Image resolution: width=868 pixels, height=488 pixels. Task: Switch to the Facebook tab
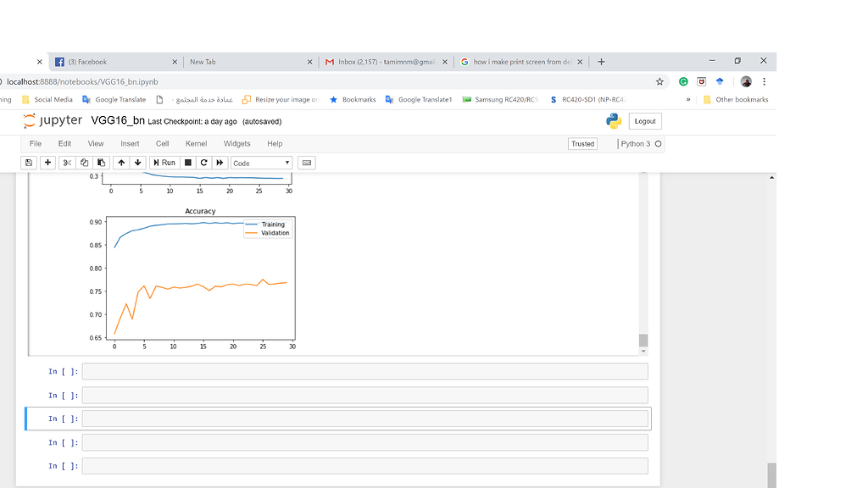click(x=114, y=62)
